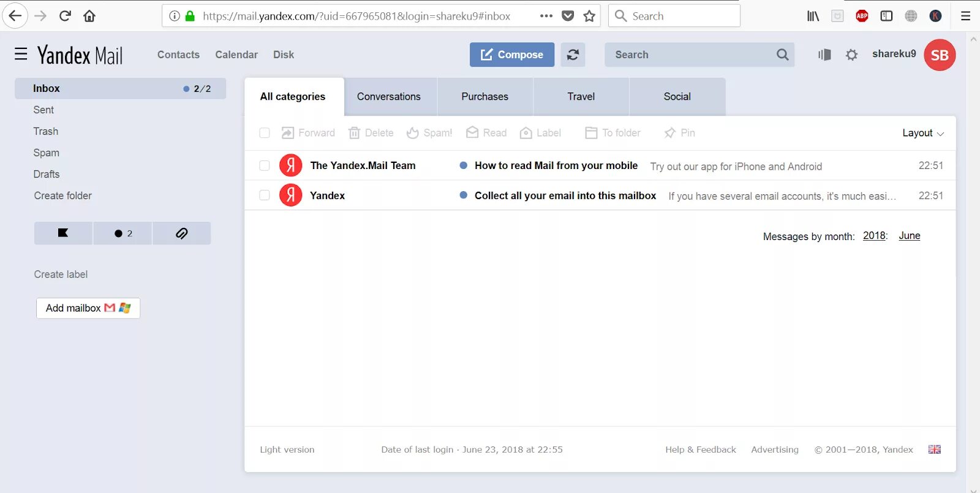This screenshot has height=493, width=980.
Task: Click the refresh mail icon button
Action: pos(573,55)
